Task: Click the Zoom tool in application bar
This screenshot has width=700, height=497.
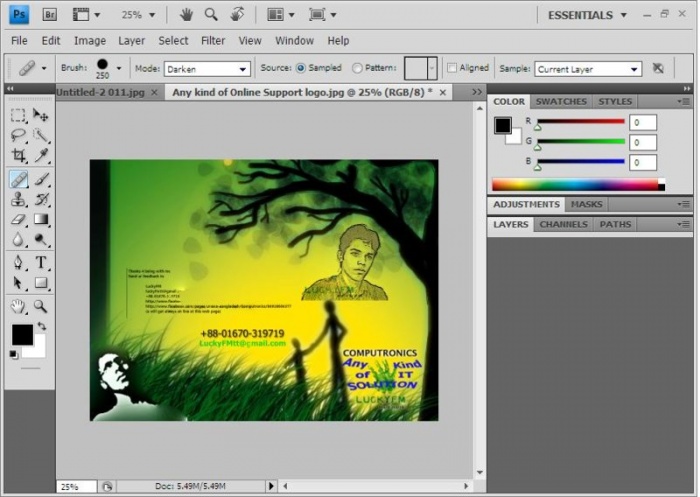Action: tap(211, 15)
